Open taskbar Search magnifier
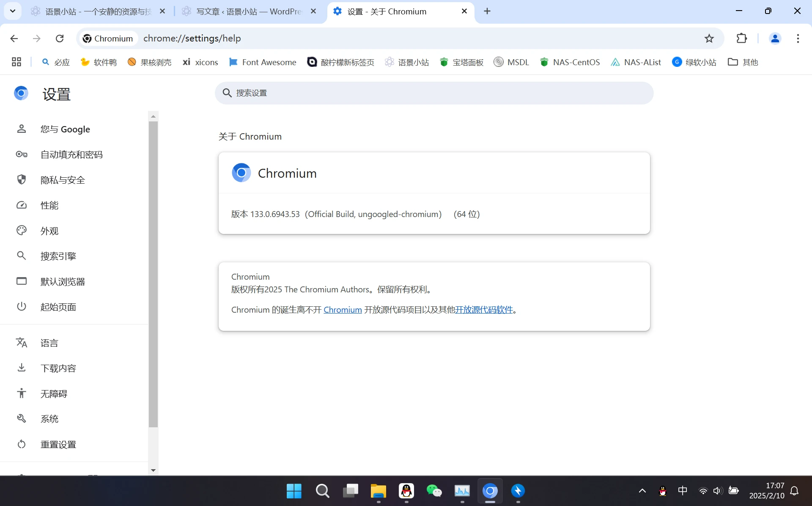Viewport: 812px width, 506px height. [322, 491]
